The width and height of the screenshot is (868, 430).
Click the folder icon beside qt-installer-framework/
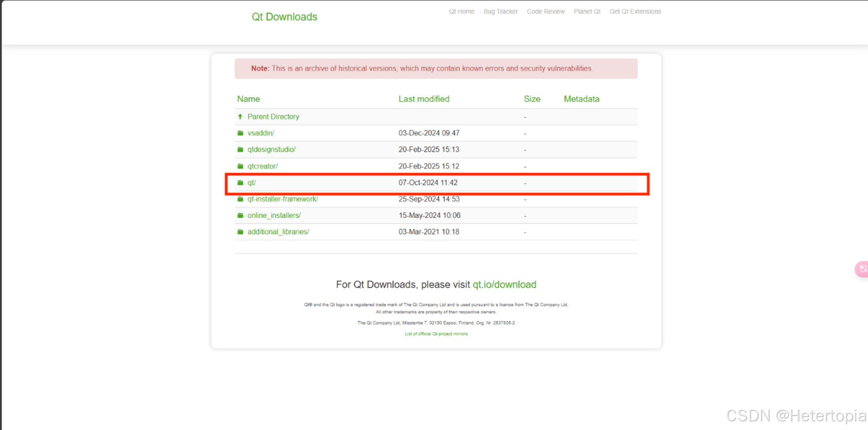tap(240, 199)
